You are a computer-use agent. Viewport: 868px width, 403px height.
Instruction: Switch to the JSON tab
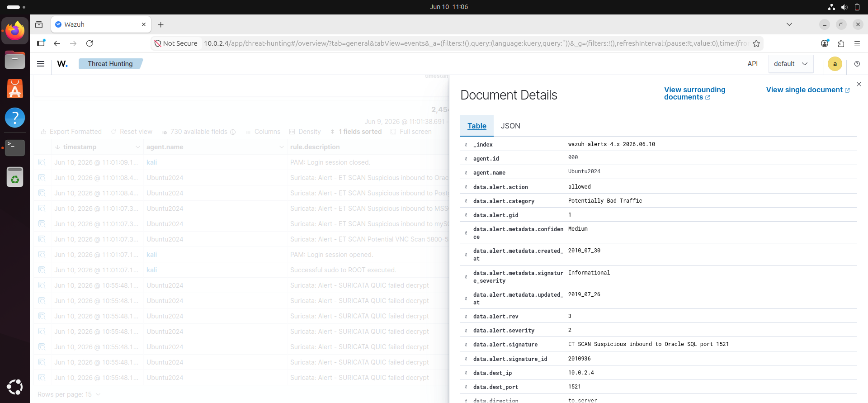point(510,126)
